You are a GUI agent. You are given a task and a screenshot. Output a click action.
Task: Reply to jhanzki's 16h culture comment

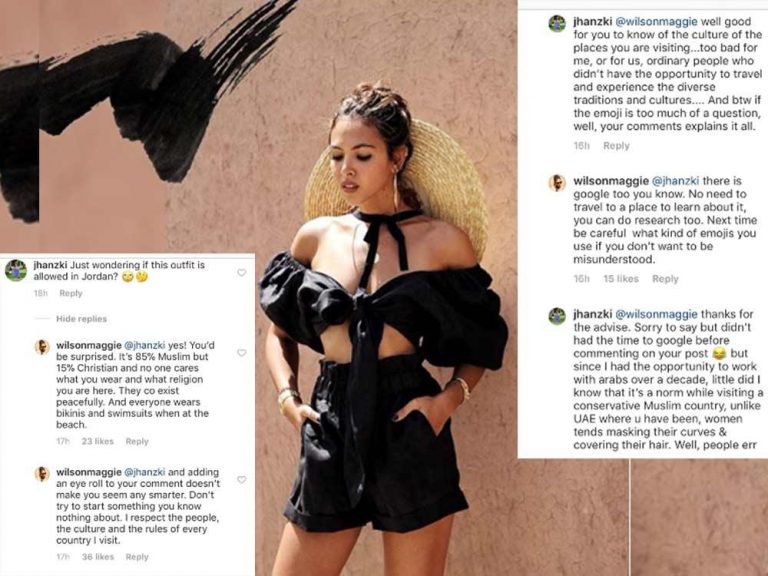pos(616,146)
